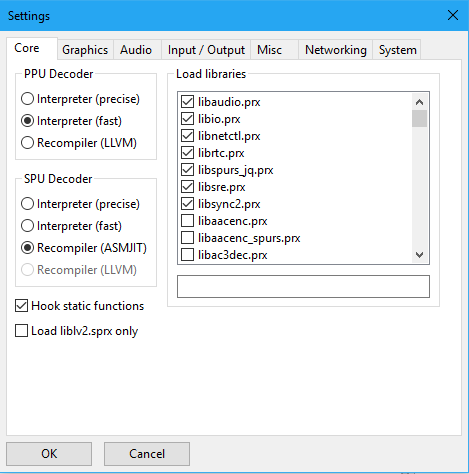The width and height of the screenshot is (469, 474).
Task: Open the Graphics tab
Action: tap(85, 50)
